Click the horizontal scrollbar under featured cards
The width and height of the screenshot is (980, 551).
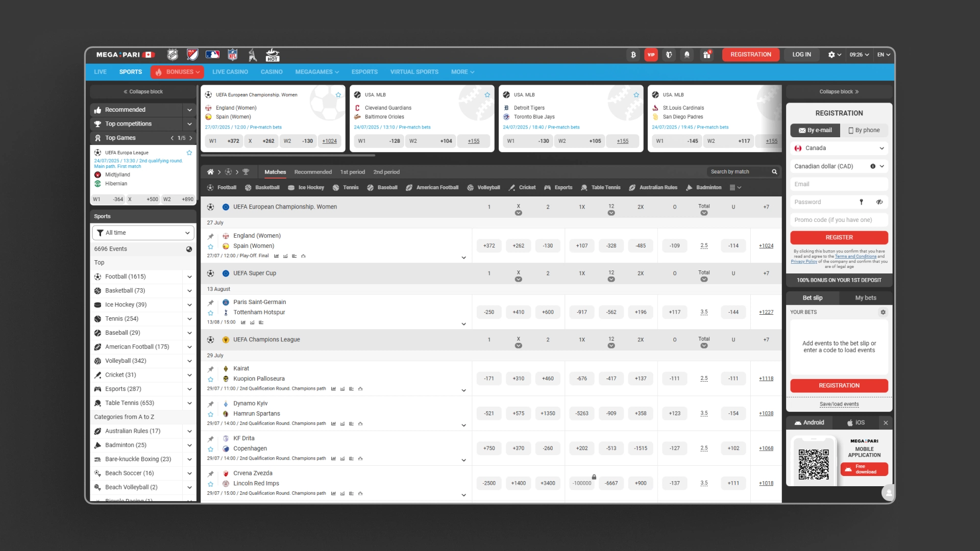pyautogui.click(x=288, y=155)
